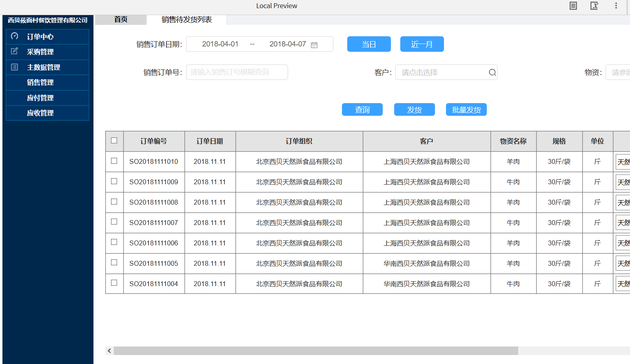Click the 订单日期 column header
The height and width of the screenshot is (364, 630).
coord(210,141)
